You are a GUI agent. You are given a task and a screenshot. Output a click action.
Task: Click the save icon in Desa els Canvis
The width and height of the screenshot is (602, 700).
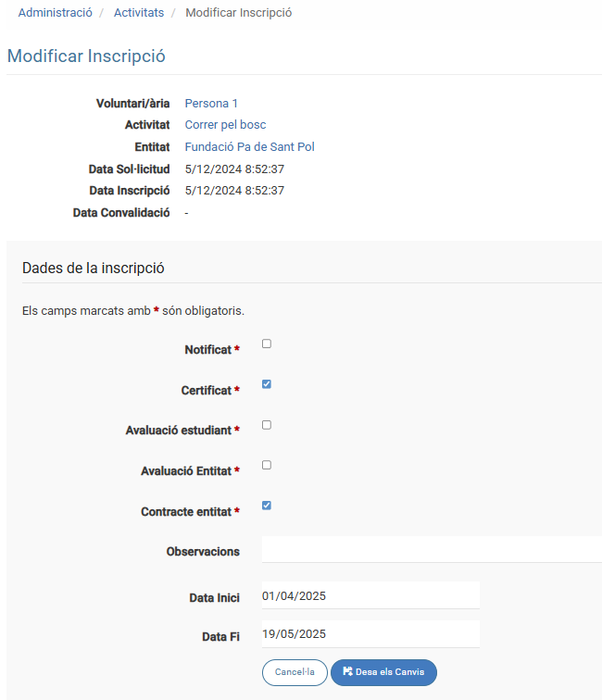pos(347,672)
